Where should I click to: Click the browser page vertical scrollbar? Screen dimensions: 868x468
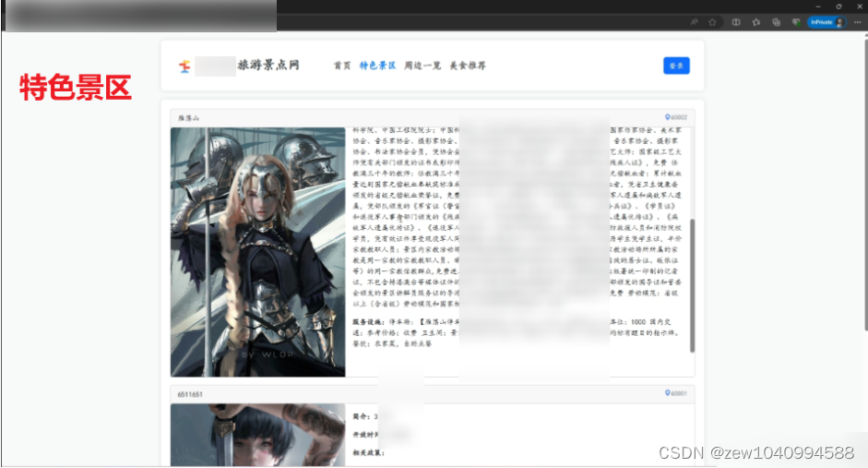[865, 183]
